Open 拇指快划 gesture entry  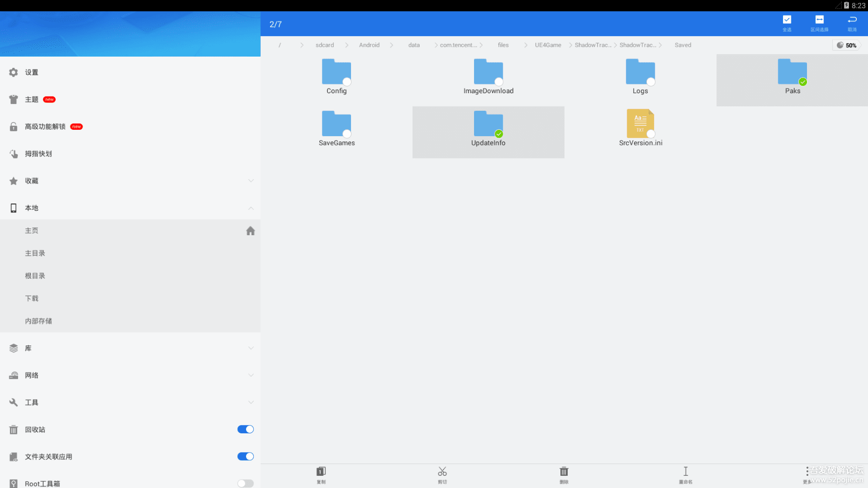(130, 154)
